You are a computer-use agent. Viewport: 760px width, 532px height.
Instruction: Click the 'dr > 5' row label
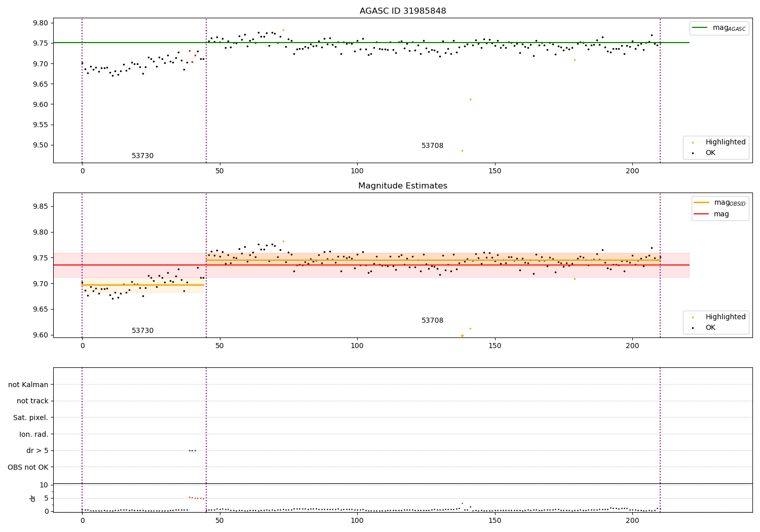click(37, 450)
